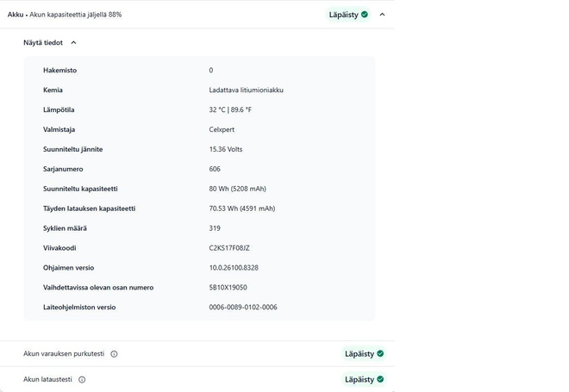569x392 pixels.
Task: Collapse the Akku section chevron
Action: tap(382, 15)
